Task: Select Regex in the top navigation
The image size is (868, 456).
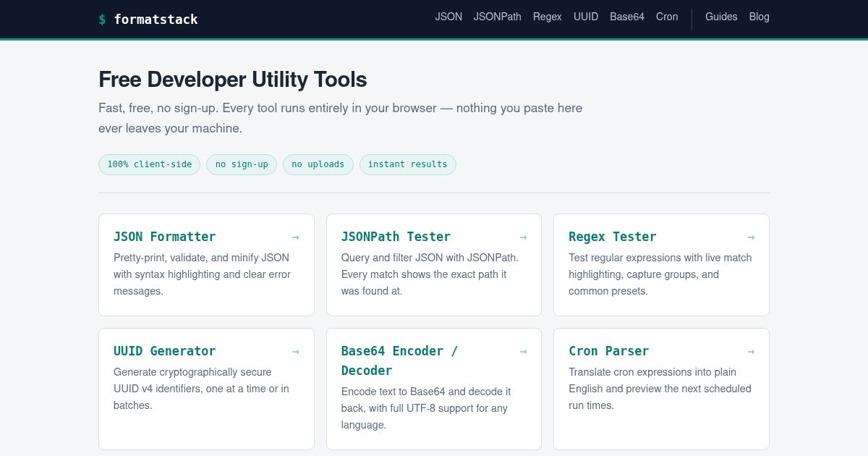Action: (548, 17)
